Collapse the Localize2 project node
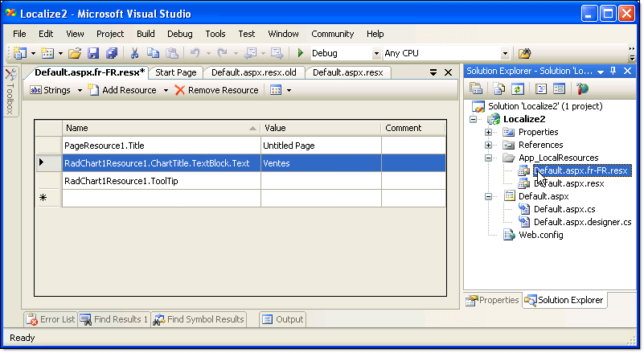Viewport: 644px width, 353px height. click(x=473, y=119)
